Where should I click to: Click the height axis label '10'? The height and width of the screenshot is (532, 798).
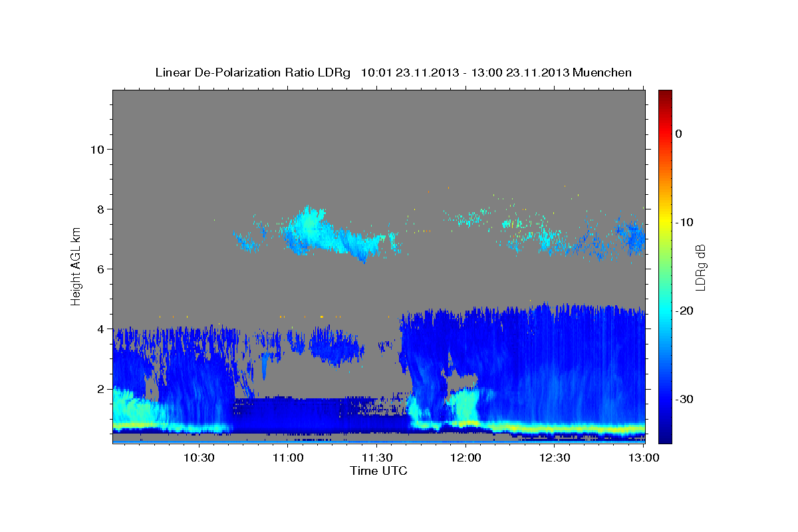(97, 150)
